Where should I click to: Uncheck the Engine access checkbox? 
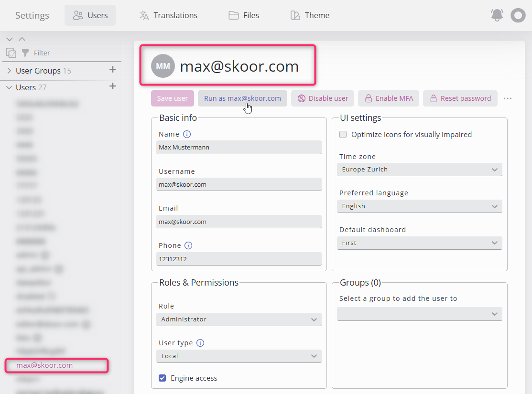click(163, 378)
